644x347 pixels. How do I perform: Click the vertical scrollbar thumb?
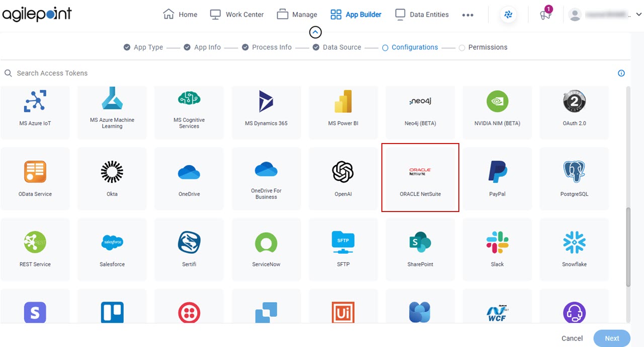[x=628, y=247]
